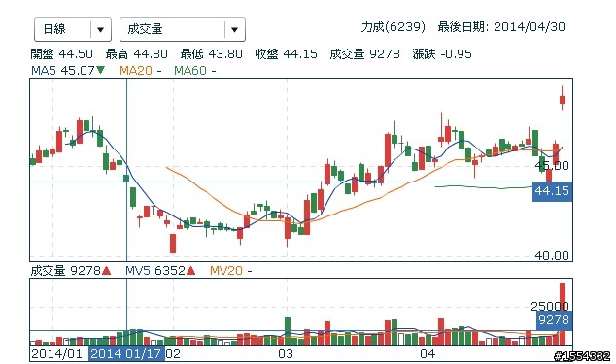616x364 pixels.
Task: Click the 日線 dropdown arrow button
Action: [x=101, y=29]
